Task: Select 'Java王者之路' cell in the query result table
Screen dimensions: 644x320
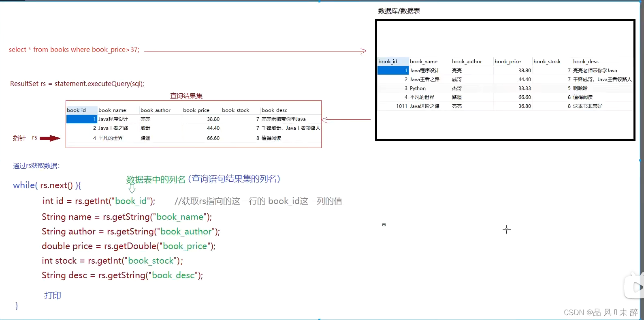Action: click(x=113, y=128)
